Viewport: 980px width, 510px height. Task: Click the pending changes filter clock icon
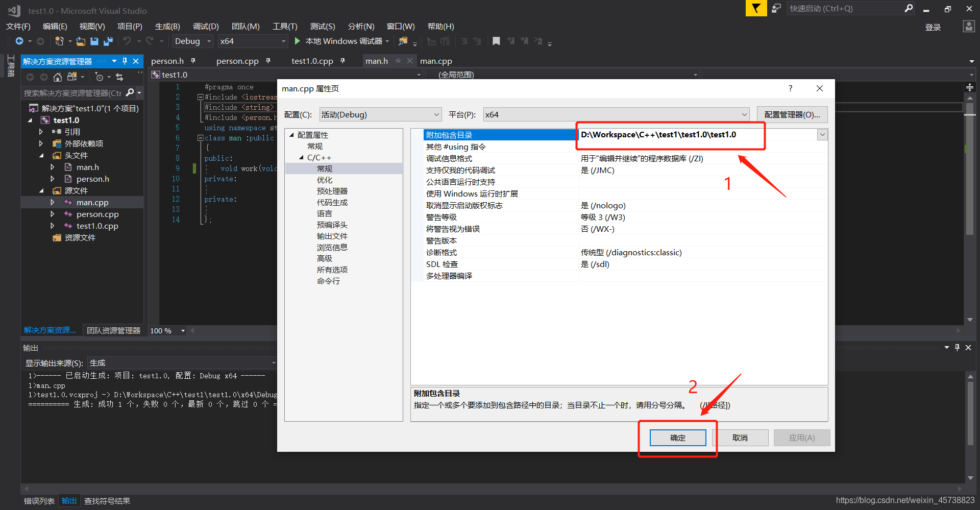pos(100,77)
